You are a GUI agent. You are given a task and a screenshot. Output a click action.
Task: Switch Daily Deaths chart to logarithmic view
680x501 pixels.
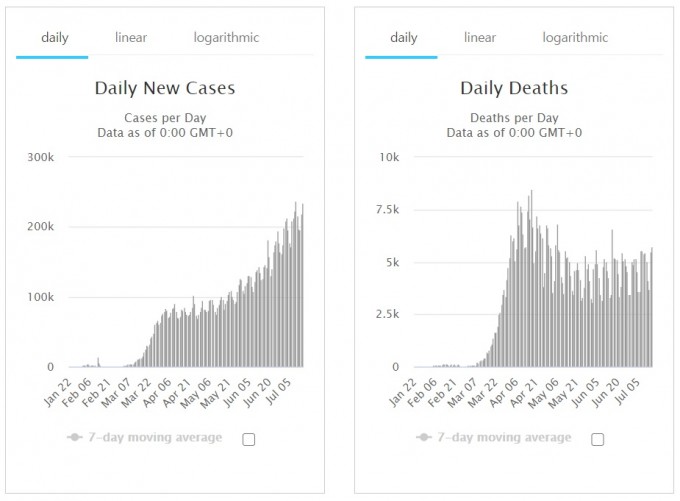[x=575, y=38]
